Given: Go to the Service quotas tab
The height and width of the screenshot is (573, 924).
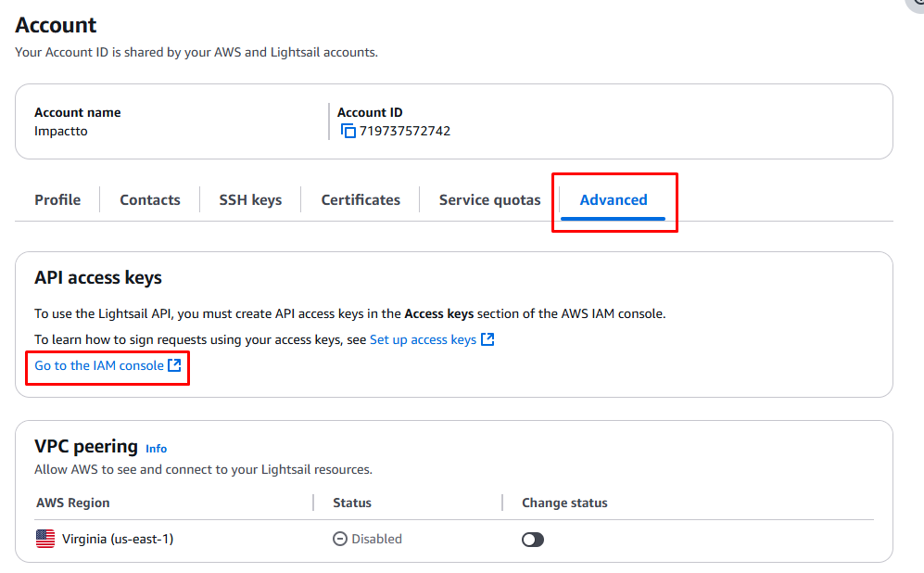Looking at the screenshot, I should tap(489, 200).
